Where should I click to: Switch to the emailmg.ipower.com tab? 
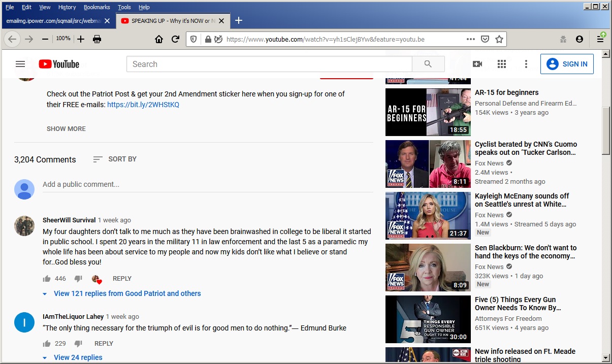tap(53, 21)
